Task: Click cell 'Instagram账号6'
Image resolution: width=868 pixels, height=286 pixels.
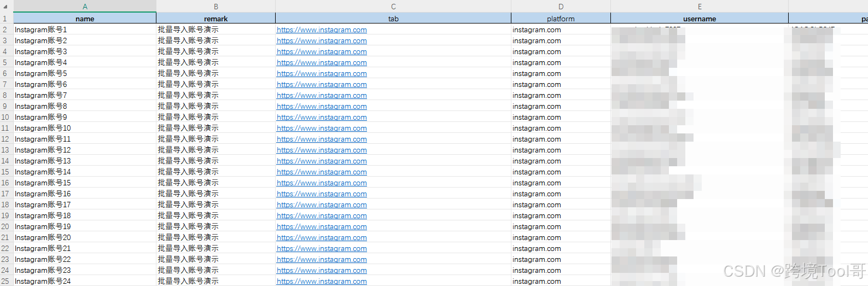Action: click(x=85, y=84)
